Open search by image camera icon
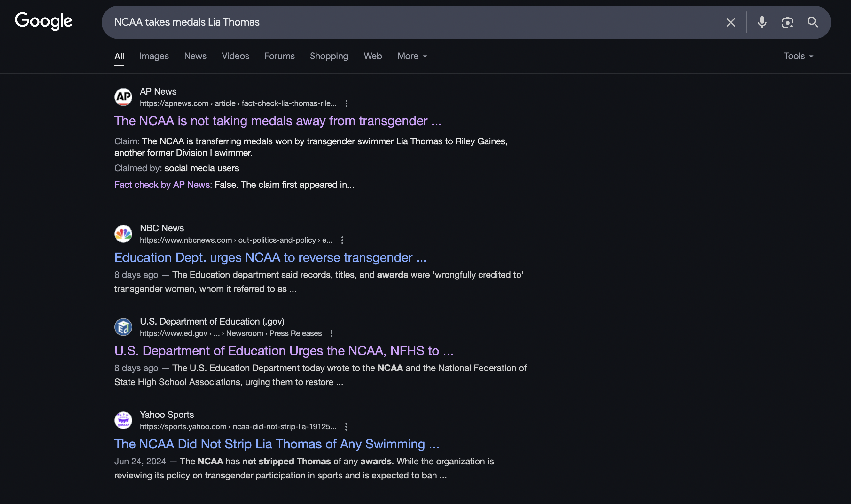Screen dimensions: 851x504 (787, 22)
